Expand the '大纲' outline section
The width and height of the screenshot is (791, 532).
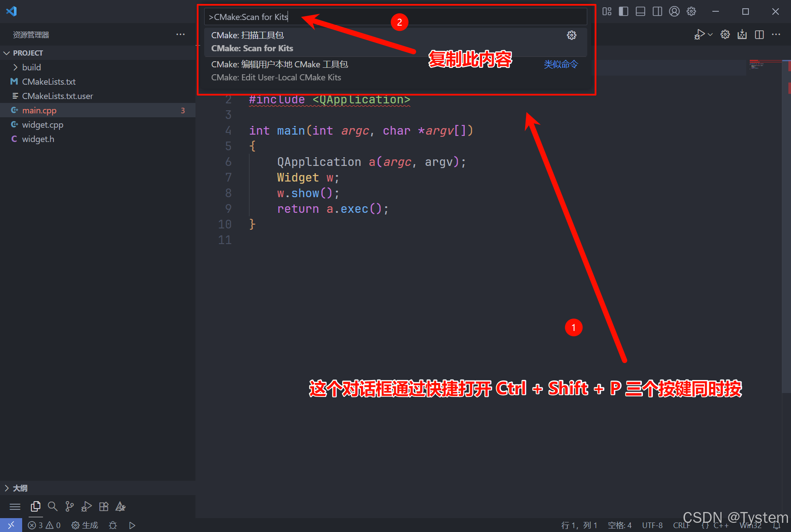(x=98, y=488)
